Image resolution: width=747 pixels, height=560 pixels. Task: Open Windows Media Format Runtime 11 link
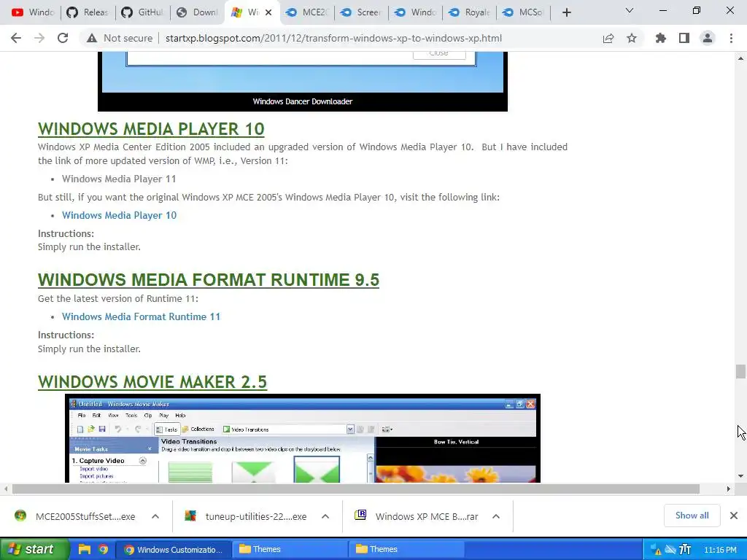[141, 316]
